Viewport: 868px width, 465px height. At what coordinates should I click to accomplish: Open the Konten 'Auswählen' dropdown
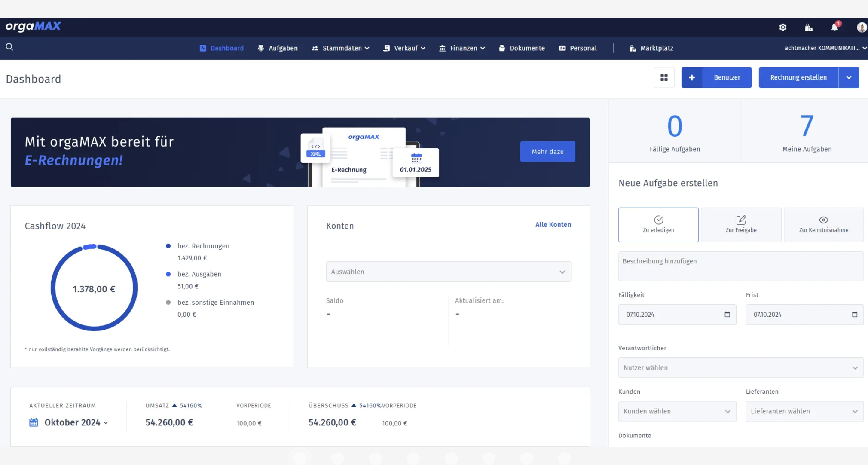pos(448,272)
